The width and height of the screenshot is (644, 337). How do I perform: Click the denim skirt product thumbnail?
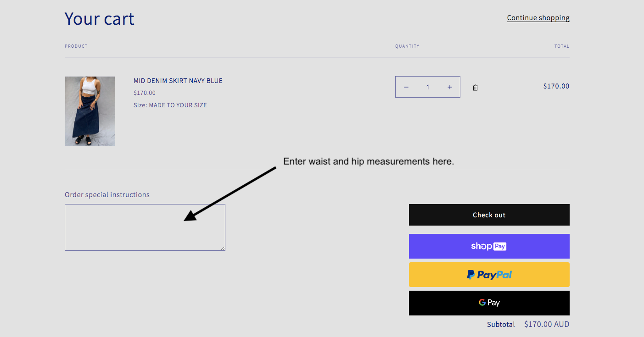[x=90, y=111]
